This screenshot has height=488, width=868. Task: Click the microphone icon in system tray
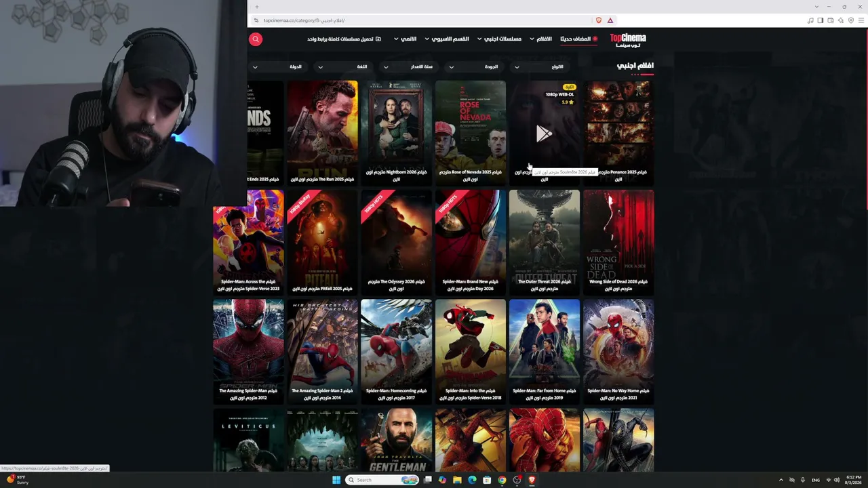point(803,480)
